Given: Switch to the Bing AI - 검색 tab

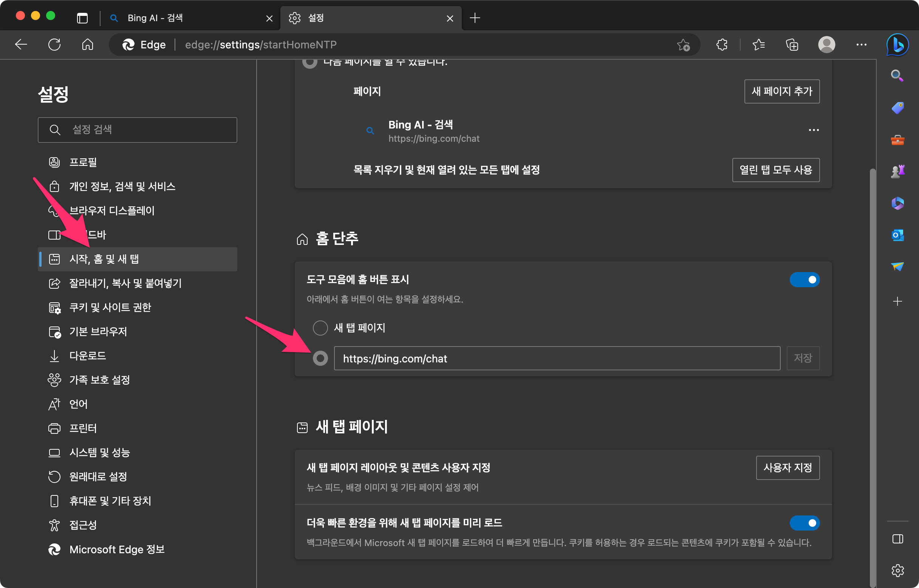Looking at the screenshot, I should pos(155,18).
